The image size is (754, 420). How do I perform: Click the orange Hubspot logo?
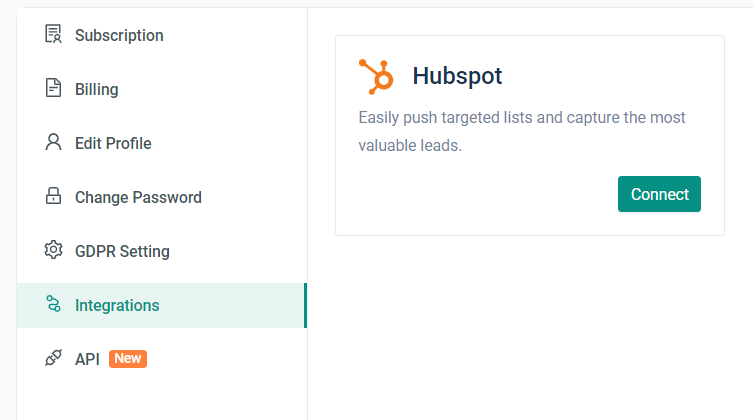377,76
